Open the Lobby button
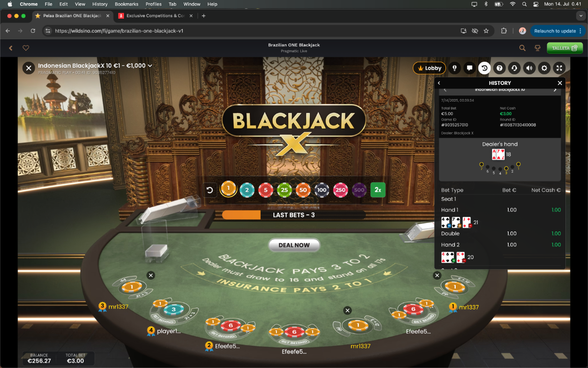Screen dimensions: 588x368 (429, 68)
